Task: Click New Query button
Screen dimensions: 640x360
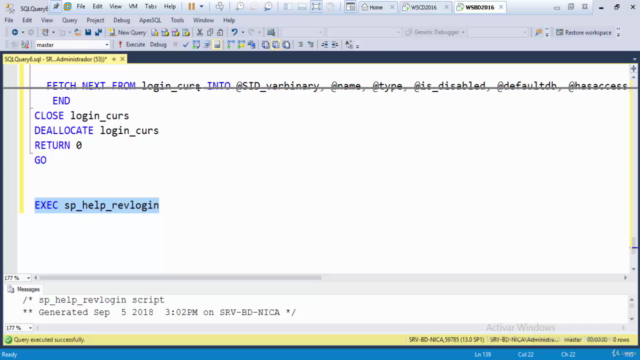Action: (127, 32)
